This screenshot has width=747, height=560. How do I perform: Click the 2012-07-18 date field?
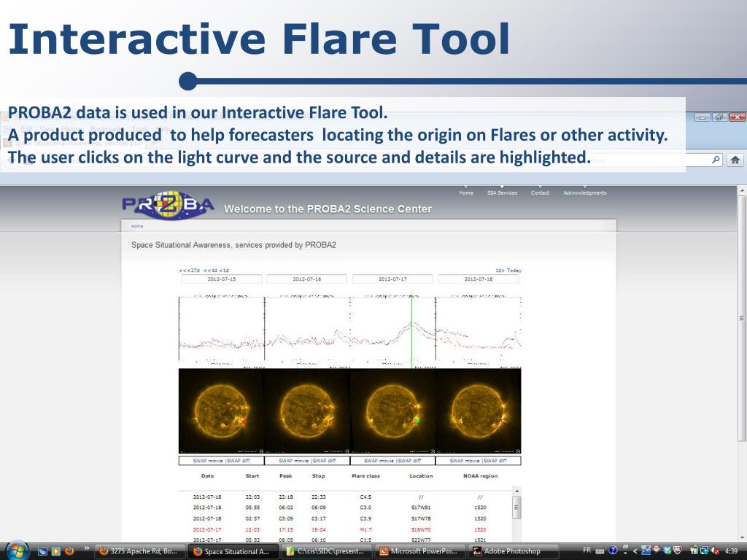pyautogui.click(x=479, y=279)
